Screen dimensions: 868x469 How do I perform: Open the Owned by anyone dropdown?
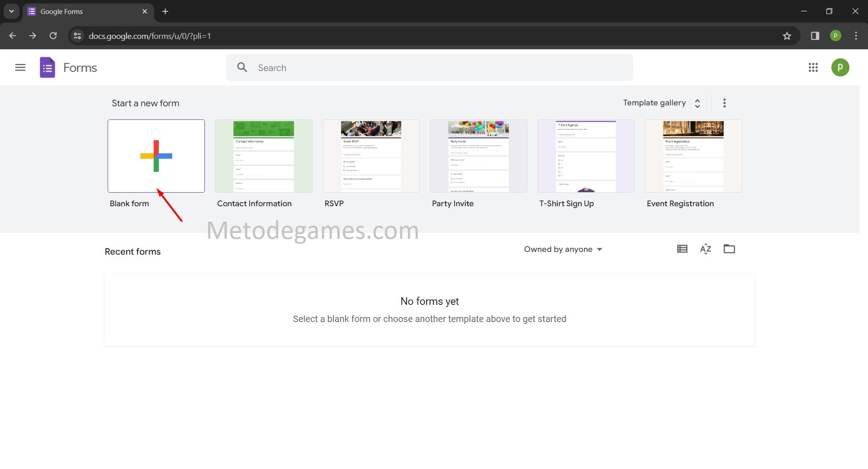coord(563,249)
